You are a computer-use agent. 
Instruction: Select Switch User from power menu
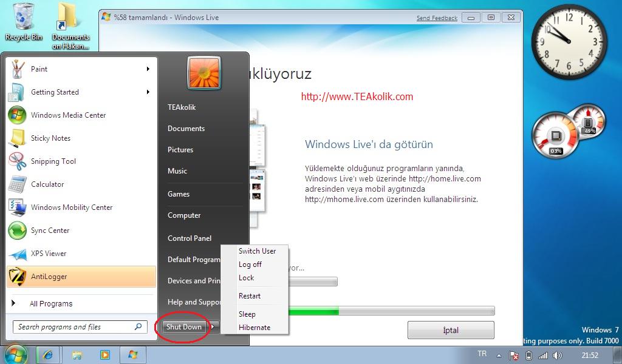point(257,251)
